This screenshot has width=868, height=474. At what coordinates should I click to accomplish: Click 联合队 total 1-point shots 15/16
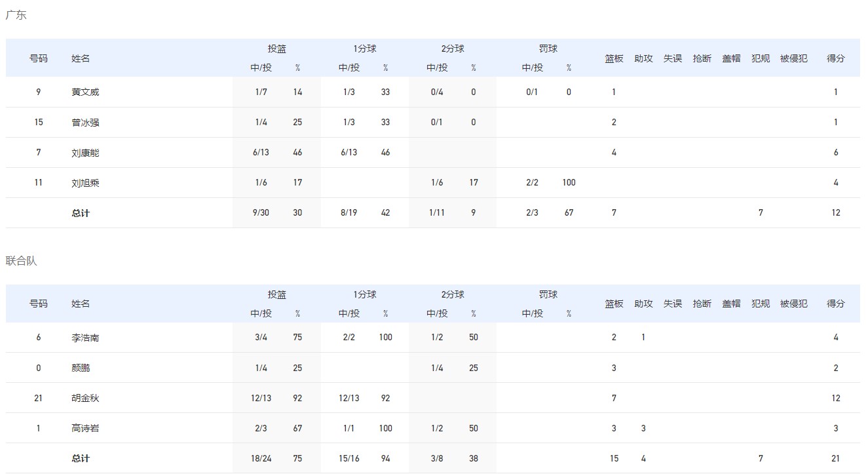[349, 458]
